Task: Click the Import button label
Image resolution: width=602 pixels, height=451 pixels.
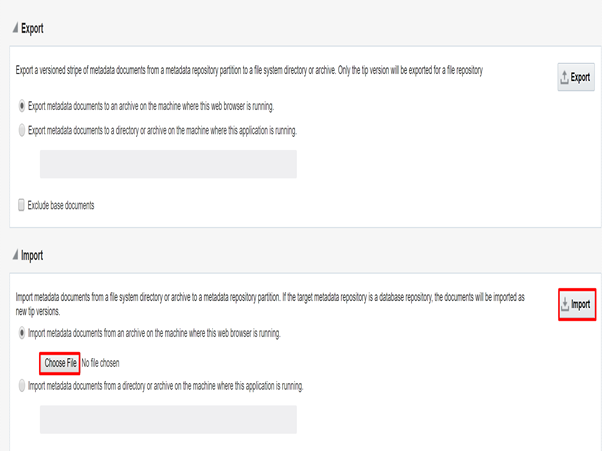Action: pos(580,304)
